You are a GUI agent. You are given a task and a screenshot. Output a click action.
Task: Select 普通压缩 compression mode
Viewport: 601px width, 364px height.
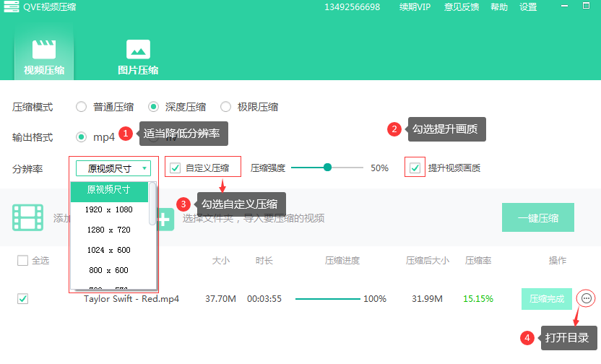pos(82,107)
